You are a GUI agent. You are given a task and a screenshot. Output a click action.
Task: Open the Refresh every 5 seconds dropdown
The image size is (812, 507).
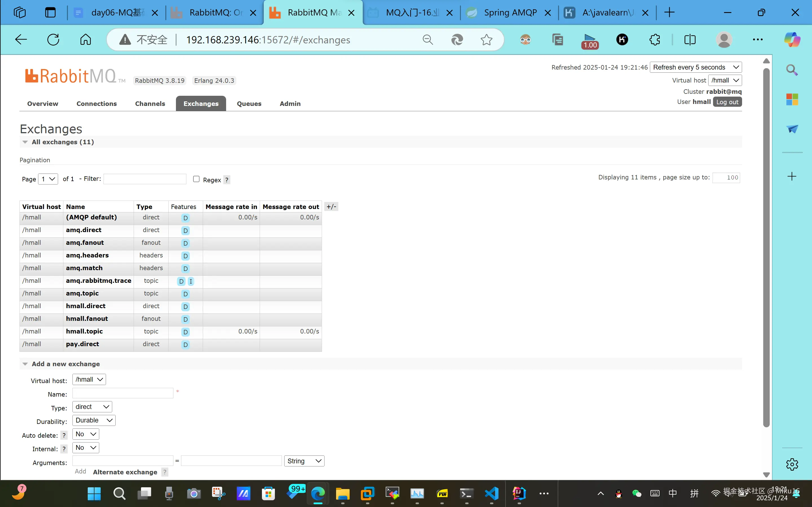696,67
